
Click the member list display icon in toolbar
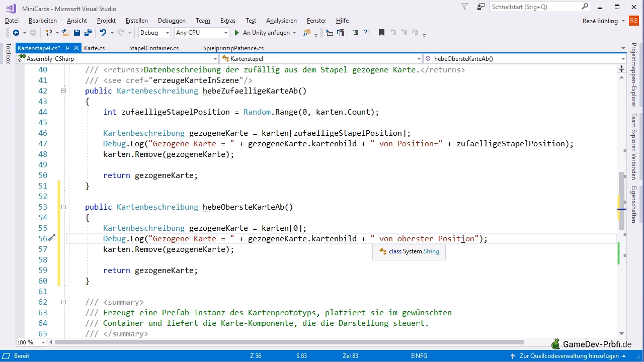click(330, 33)
